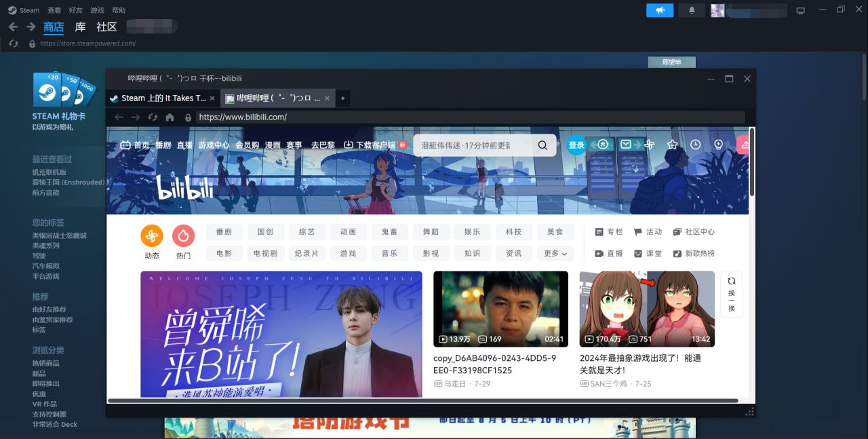Screen dimensions: 868x439
Task: Go forward using Steam main window arrow
Action: point(31,26)
